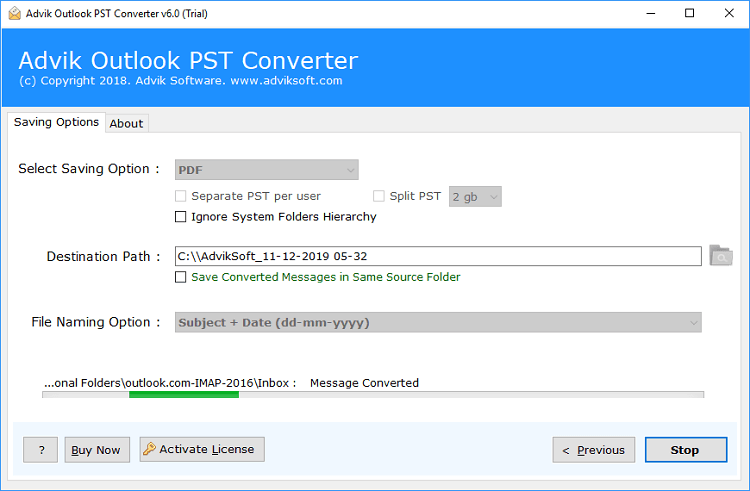The width and height of the screenshot is (750, 491).
Task: Click the Advik envelope icon in title bar
Action: 15,13
